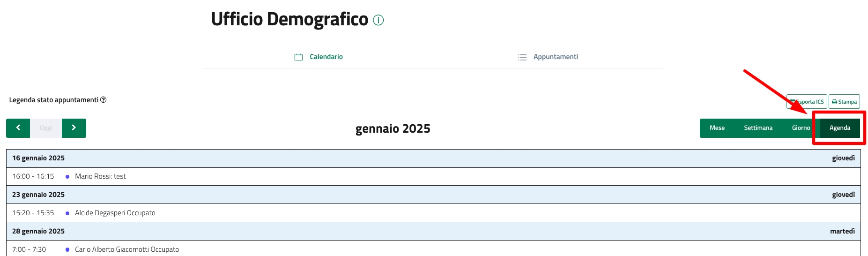
Task: Open the legend help question-mark icon
Action: point(104,100)
